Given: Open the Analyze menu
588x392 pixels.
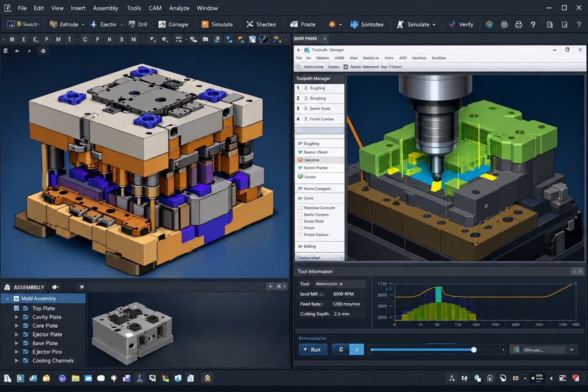Looking at the screenshot, I should coord(179,8).
